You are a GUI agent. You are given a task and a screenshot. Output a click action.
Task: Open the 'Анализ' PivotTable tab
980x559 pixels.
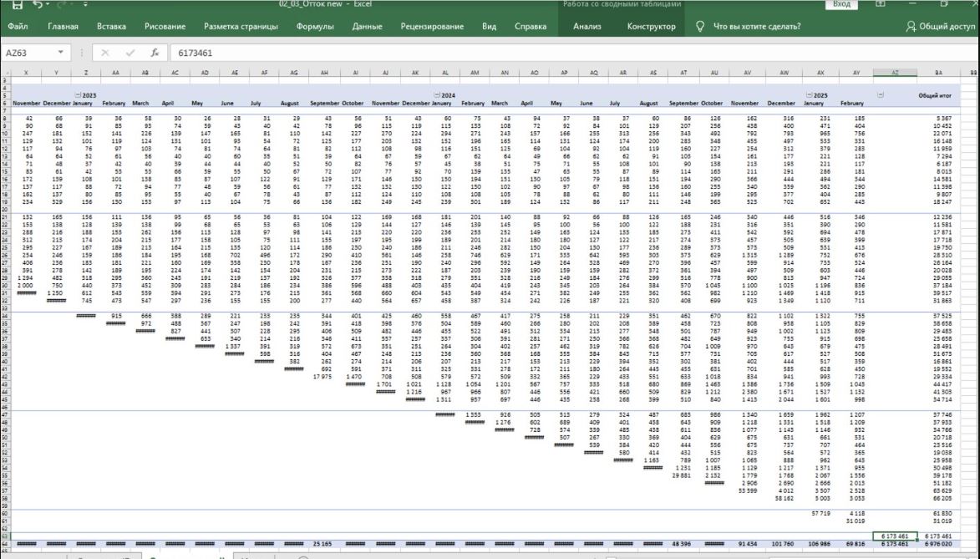pyautogui.click(x=586, y=27)
